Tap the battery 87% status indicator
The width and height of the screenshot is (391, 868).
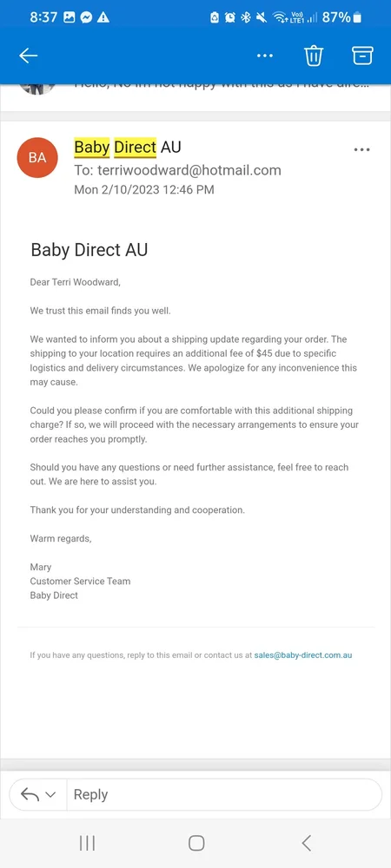tap(341, 17)
